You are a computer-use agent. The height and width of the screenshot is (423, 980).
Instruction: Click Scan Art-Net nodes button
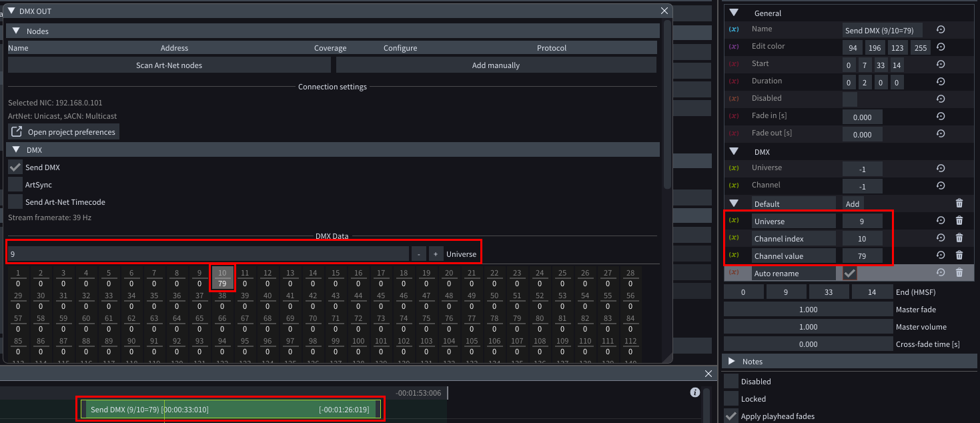(169, 65)
